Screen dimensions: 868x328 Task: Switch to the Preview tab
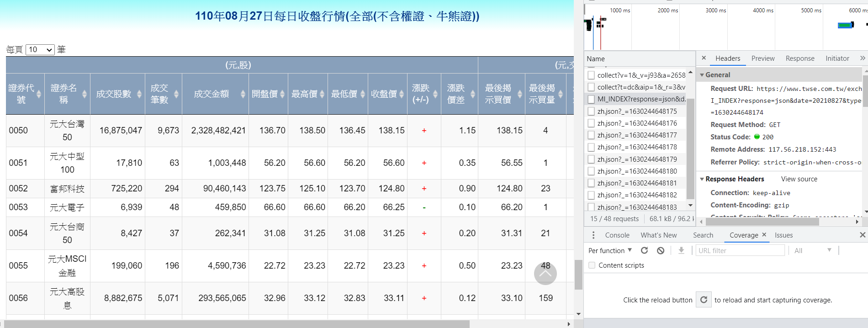pos(762,58)
